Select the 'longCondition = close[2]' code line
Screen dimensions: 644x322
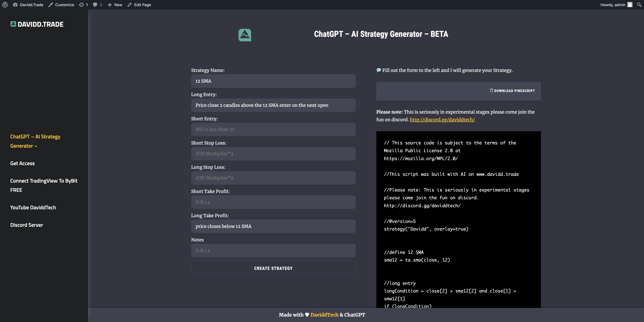coord(450,295)
